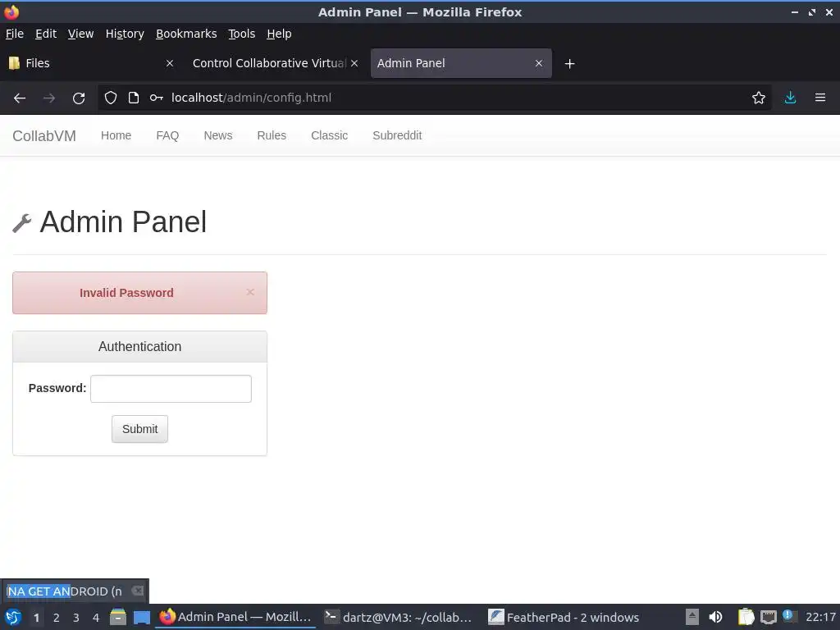Open the Help menu

tap(279, 34)
